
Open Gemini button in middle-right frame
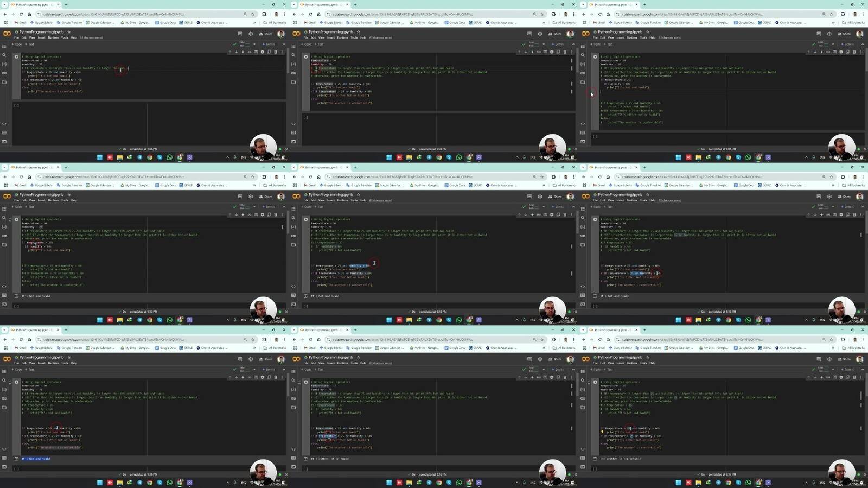pos(847,207)
